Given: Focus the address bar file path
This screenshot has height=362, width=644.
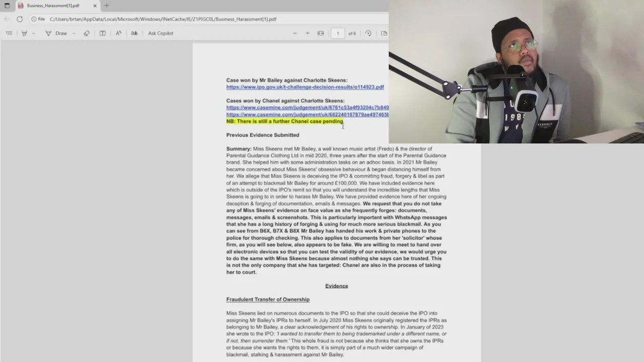Looking at the screenshot, I should tap(163, 19).
